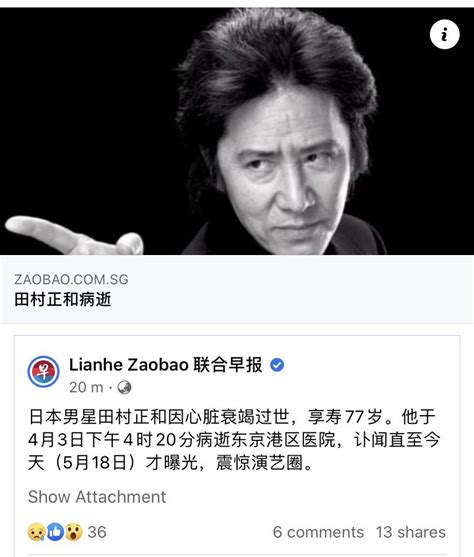Tap the info icon on photo
This screenshot has width=474, height=557.
pos(445,34)
